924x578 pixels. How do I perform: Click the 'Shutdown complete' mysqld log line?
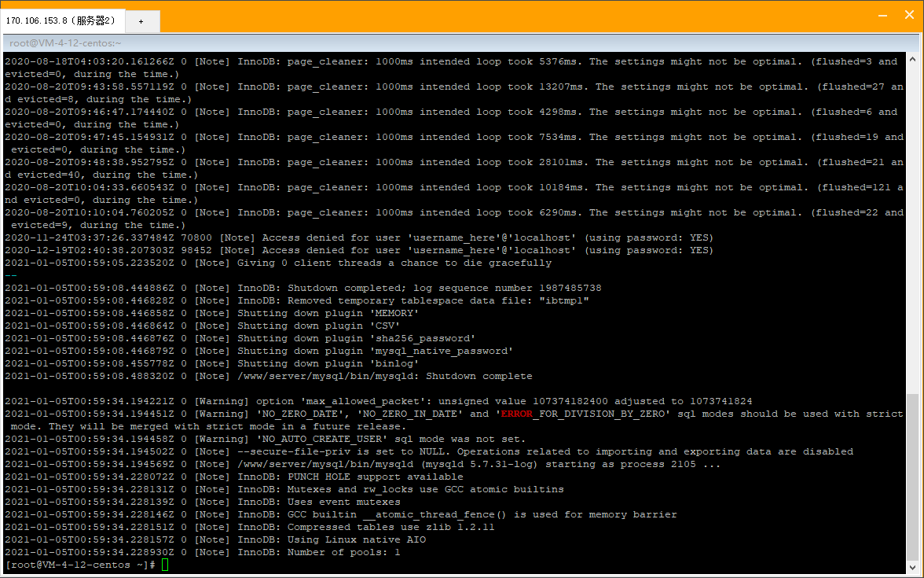268,376
